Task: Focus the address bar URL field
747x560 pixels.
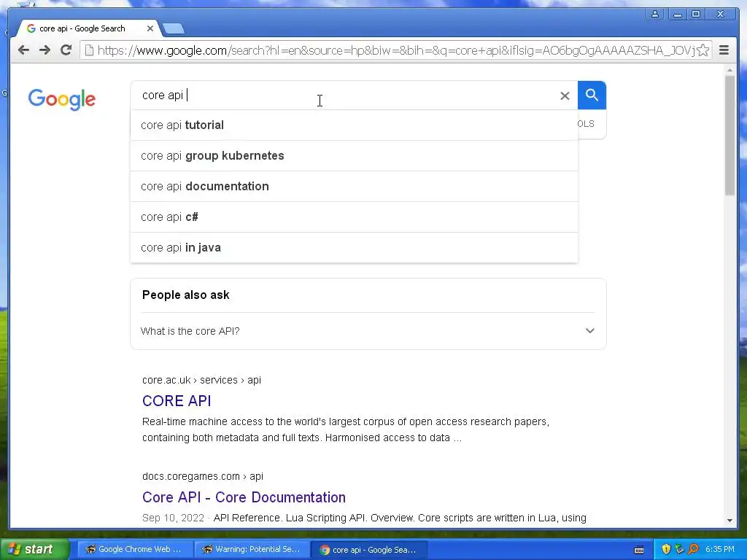Action: [x=395, y=50]
